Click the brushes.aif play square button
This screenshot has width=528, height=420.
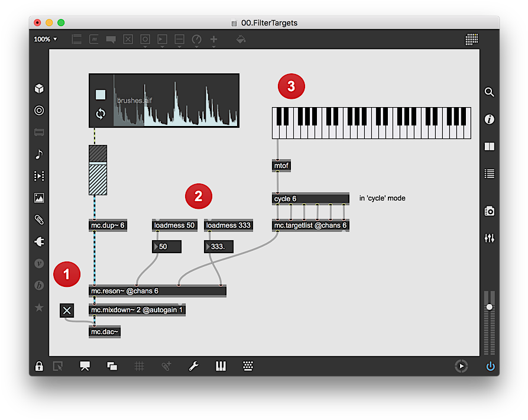tap(101, 95)
